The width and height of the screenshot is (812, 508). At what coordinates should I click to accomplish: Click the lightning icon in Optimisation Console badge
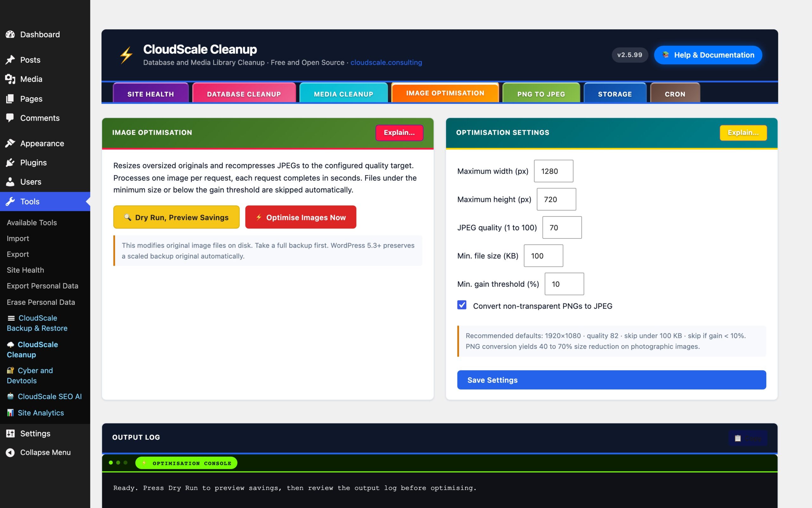144,463
